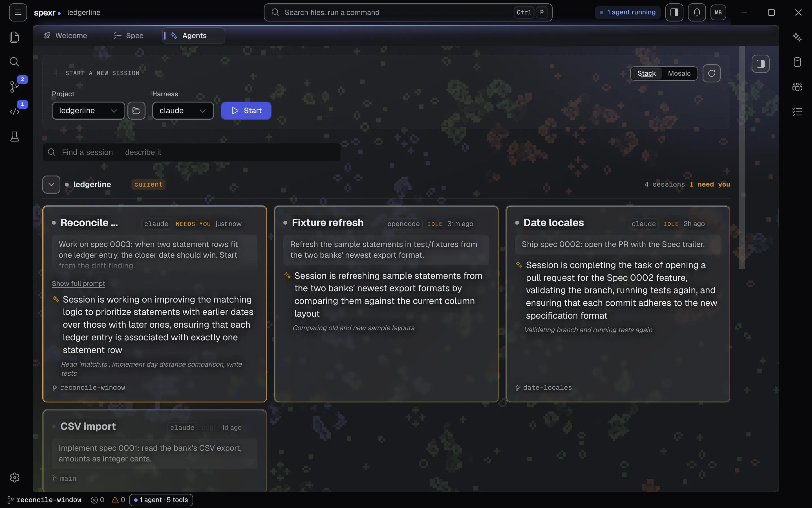The image size is (812, 508).
Task: Open the MB user avatar menu
Action: pos(718,12)
